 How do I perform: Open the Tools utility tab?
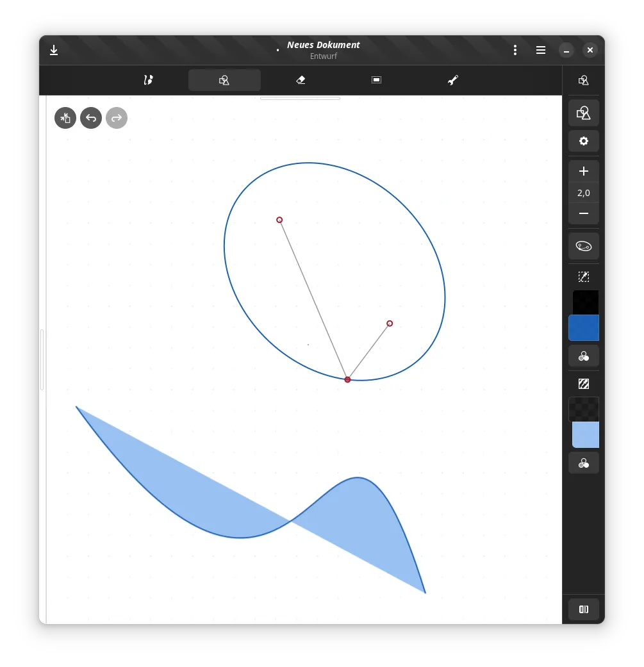[x=453, y=80]
